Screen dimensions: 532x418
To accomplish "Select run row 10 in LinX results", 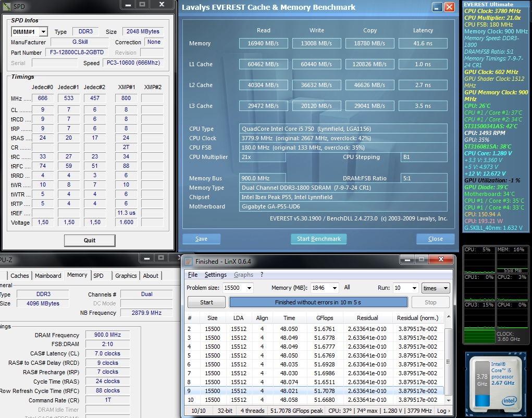I will tap(314, 400).
